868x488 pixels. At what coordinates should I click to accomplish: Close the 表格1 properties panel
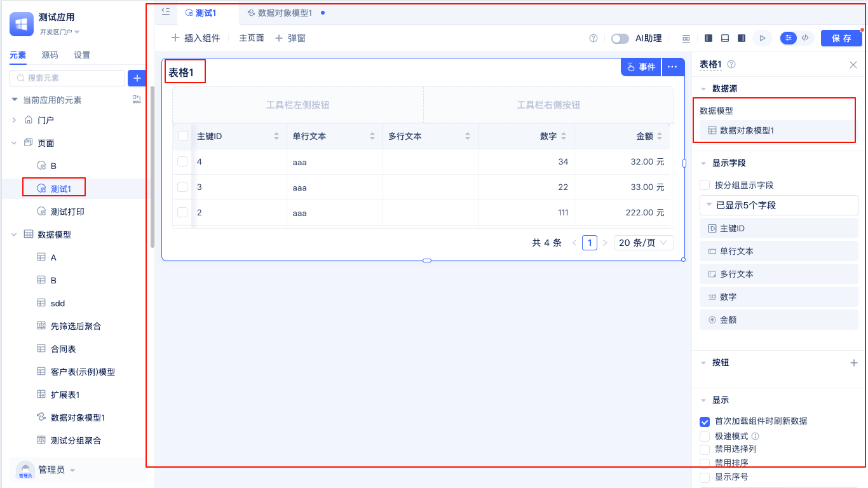pos(853,65)
